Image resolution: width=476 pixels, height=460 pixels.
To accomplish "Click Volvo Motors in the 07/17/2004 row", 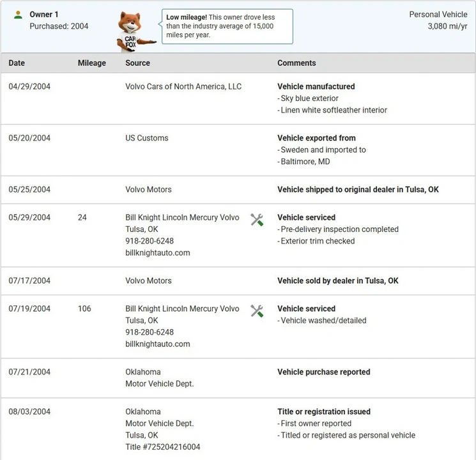I will pyautogui.click(x=148, y=280).
